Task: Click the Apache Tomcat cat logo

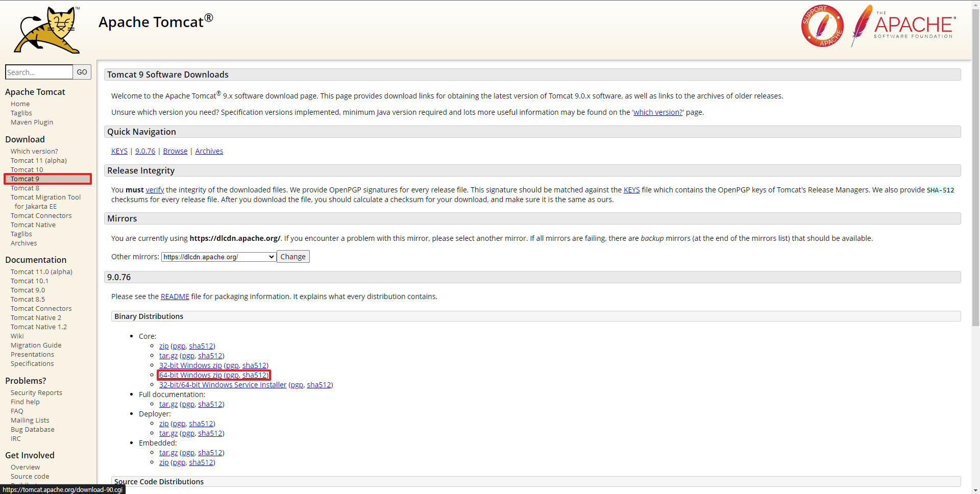Action: click(x=47, y=30)
